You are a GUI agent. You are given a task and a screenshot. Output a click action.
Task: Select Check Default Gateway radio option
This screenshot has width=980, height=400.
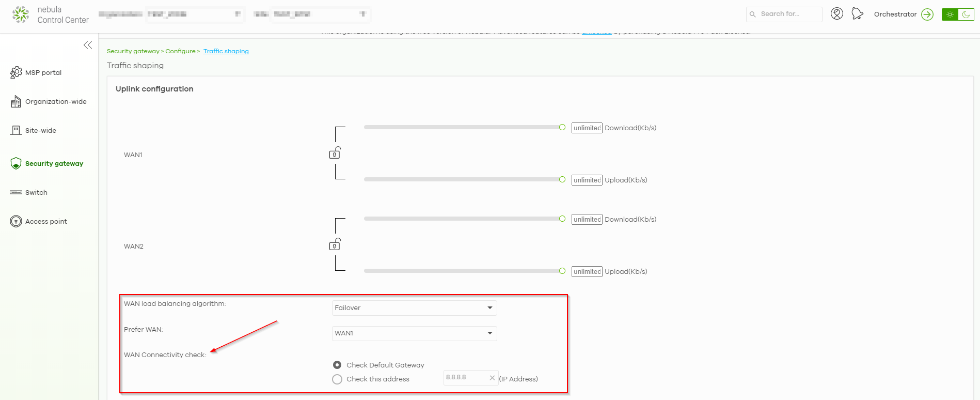337,365
